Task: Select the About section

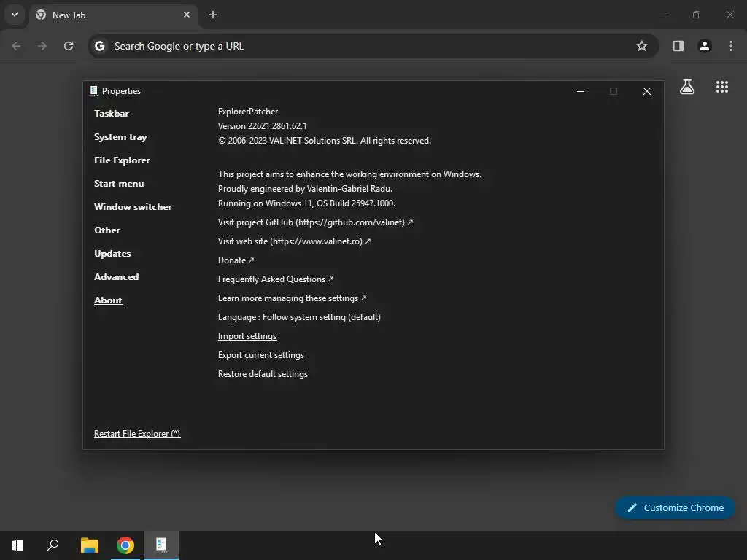Action: (108, 300)
